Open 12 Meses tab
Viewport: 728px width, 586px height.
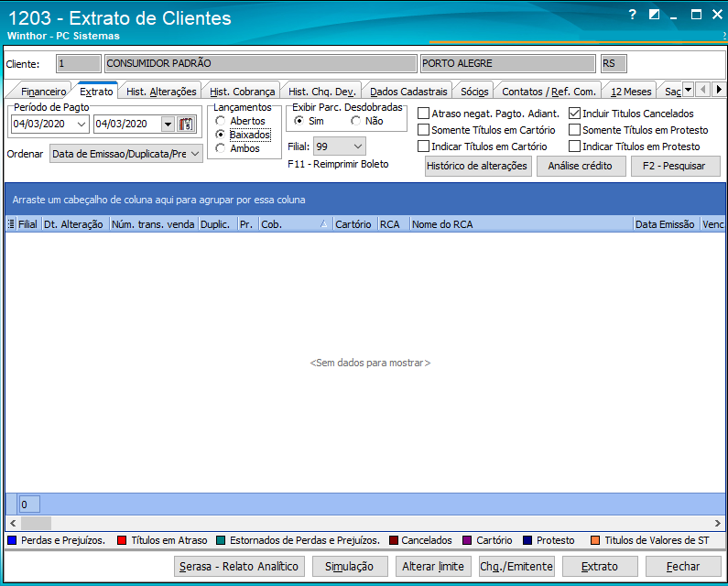pyautogui.click(x=631, y=92)
